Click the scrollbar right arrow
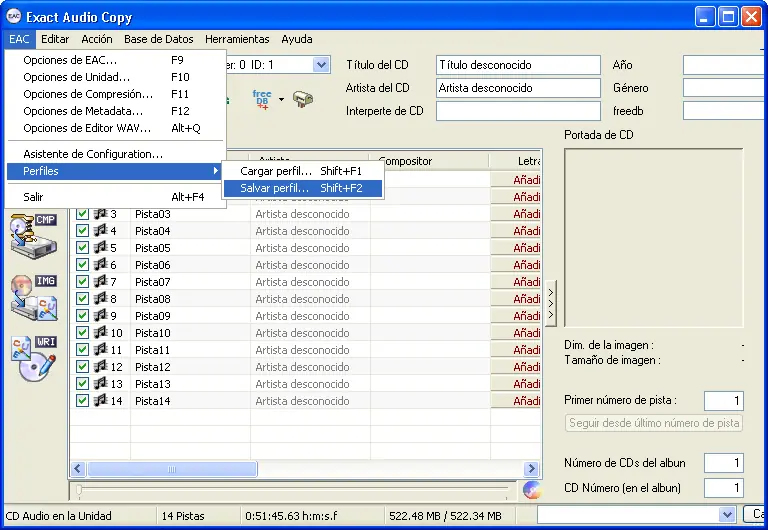The width and height of the screenshot is (768, 530). click(x=531, y=469)
